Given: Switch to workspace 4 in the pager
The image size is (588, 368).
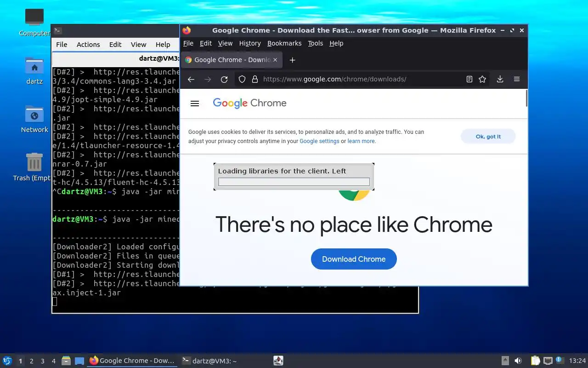Looking at the screenshot, I should click(x=53, y=361).
